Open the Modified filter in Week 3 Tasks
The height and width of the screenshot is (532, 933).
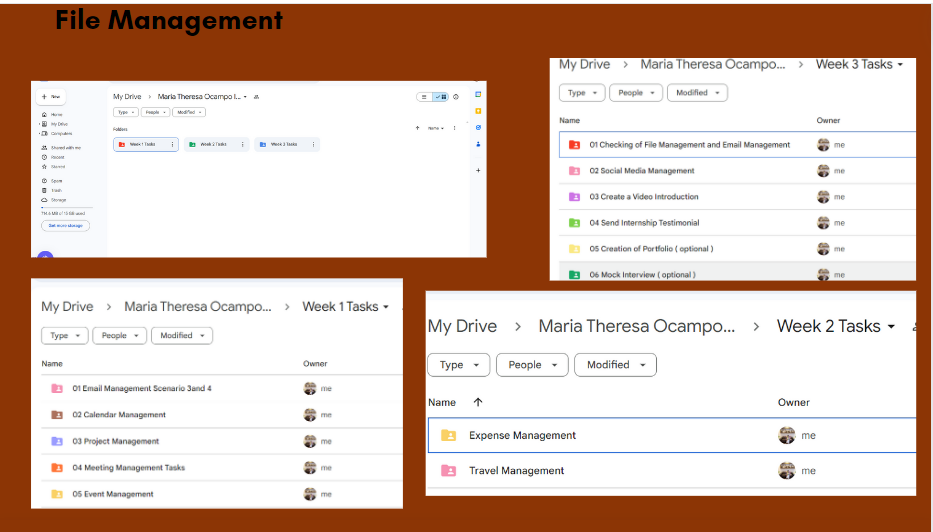point(697,93)
